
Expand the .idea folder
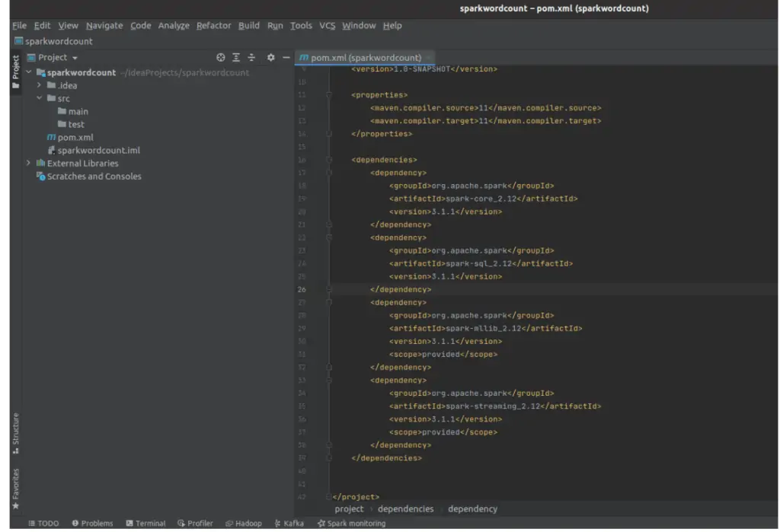click(39, 85)
